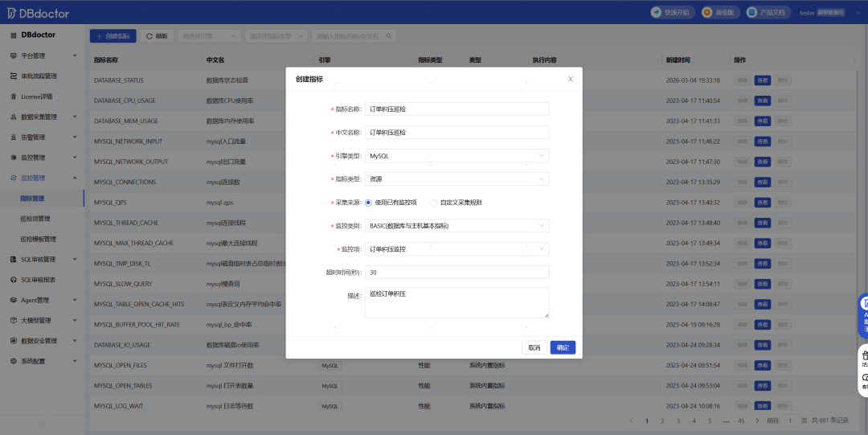
Task: Click the 数据安全管理 sidebar icon
Action: tap(14, 341)
